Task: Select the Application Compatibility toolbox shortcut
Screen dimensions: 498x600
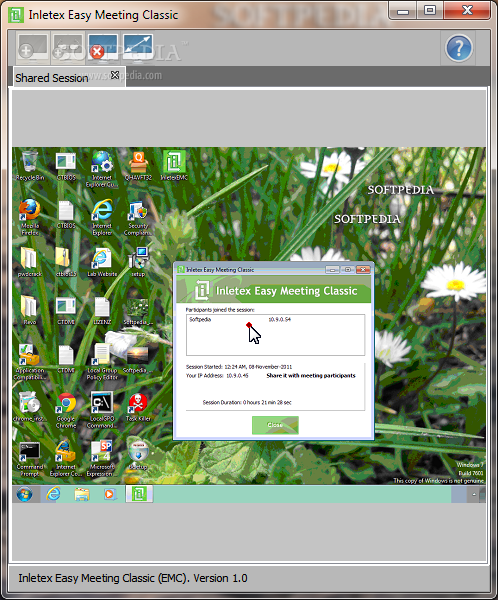Action: point(29,362)
